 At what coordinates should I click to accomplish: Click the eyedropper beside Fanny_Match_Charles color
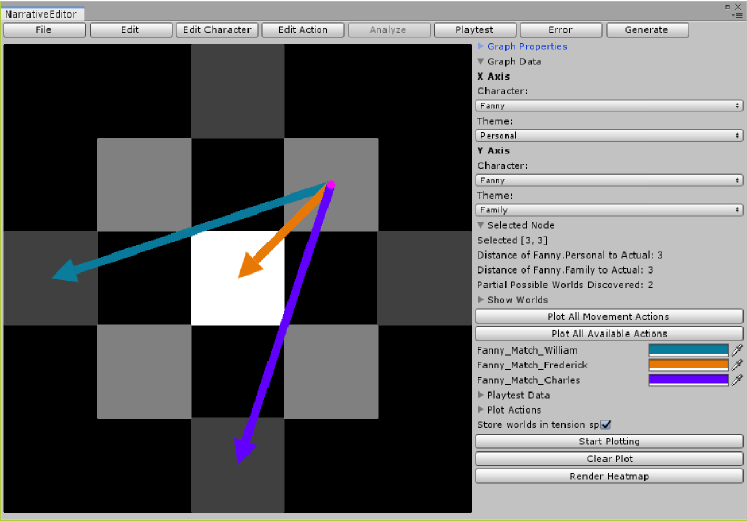(x=738, y=380)
